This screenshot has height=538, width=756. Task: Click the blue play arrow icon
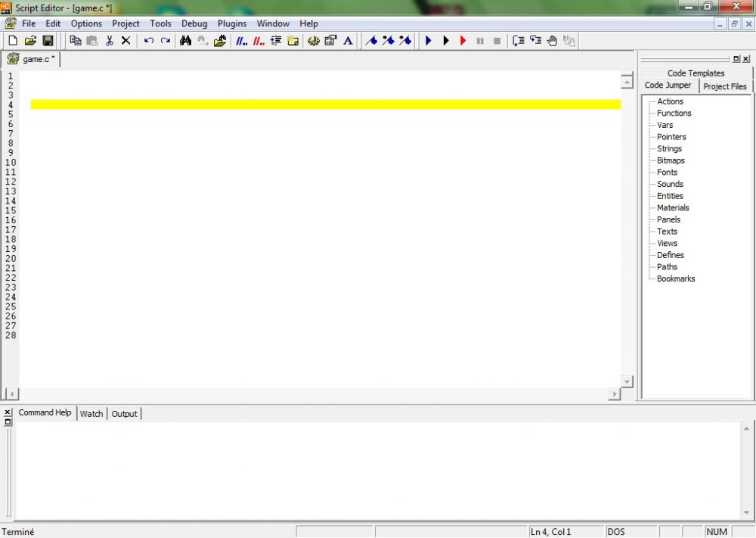(x=428, y=41)
